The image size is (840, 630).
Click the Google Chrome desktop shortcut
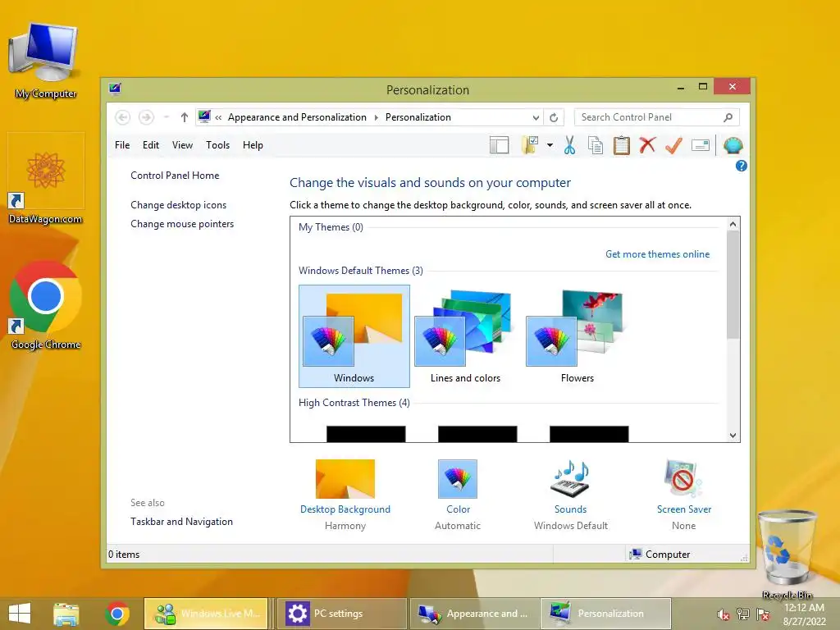(x=46, y=305)
